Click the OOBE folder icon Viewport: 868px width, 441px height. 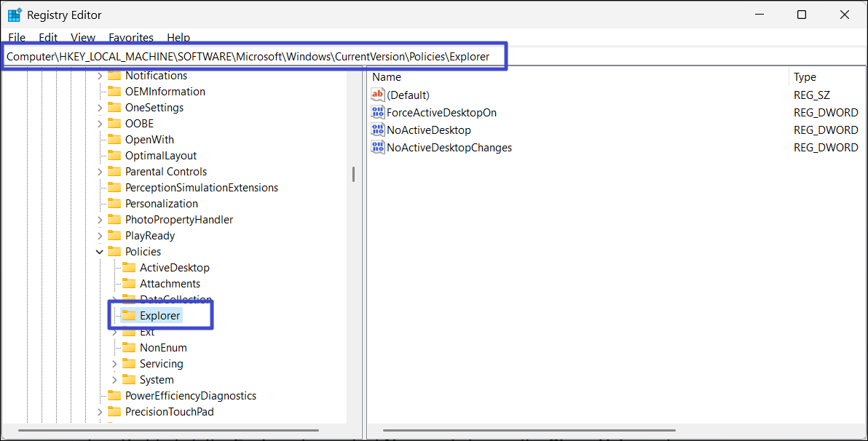pyautogui.click(x=114, y=124)
